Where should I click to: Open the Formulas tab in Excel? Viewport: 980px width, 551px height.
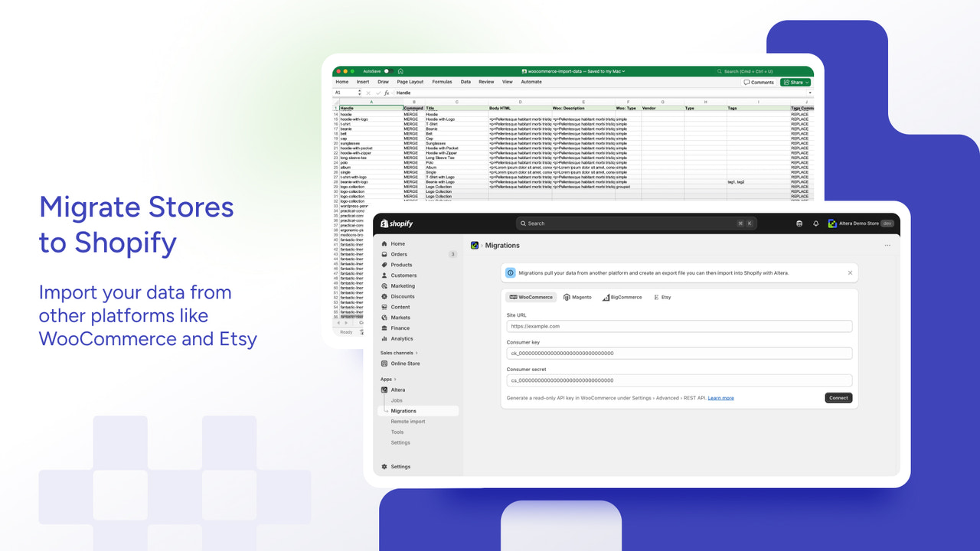[x=442, y=82]
